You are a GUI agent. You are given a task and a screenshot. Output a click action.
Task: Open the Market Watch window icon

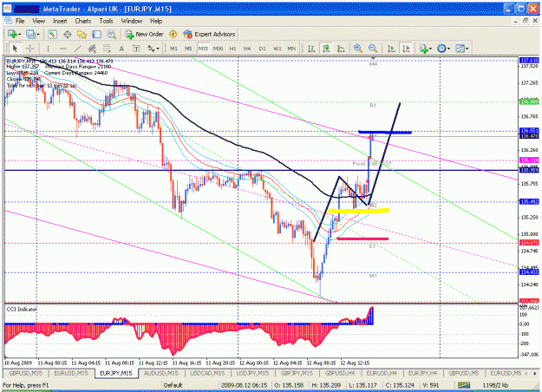click(x=52, y=34)
